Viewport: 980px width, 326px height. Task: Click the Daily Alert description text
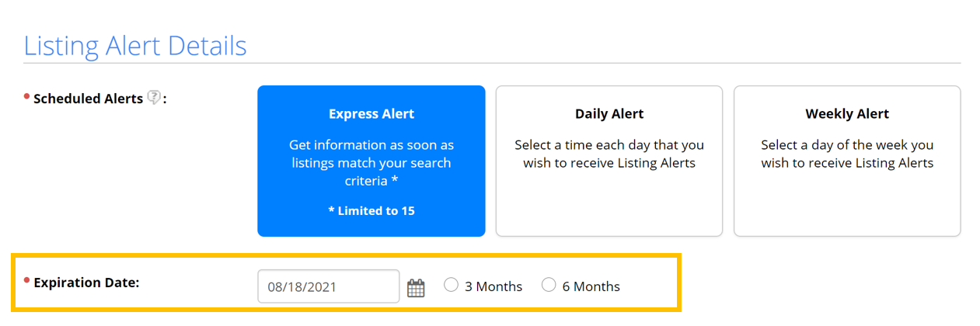pyautogui.click(x=609, y=154)
